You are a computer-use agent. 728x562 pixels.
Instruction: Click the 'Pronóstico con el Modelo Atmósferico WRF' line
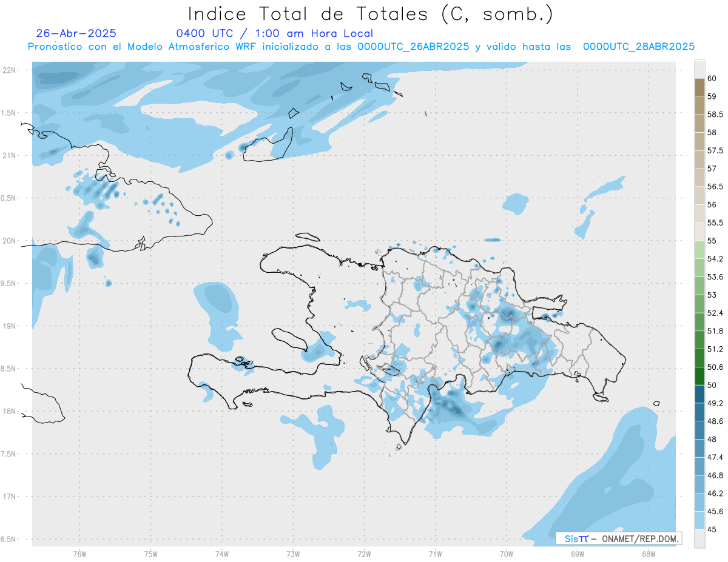point(361,47)
